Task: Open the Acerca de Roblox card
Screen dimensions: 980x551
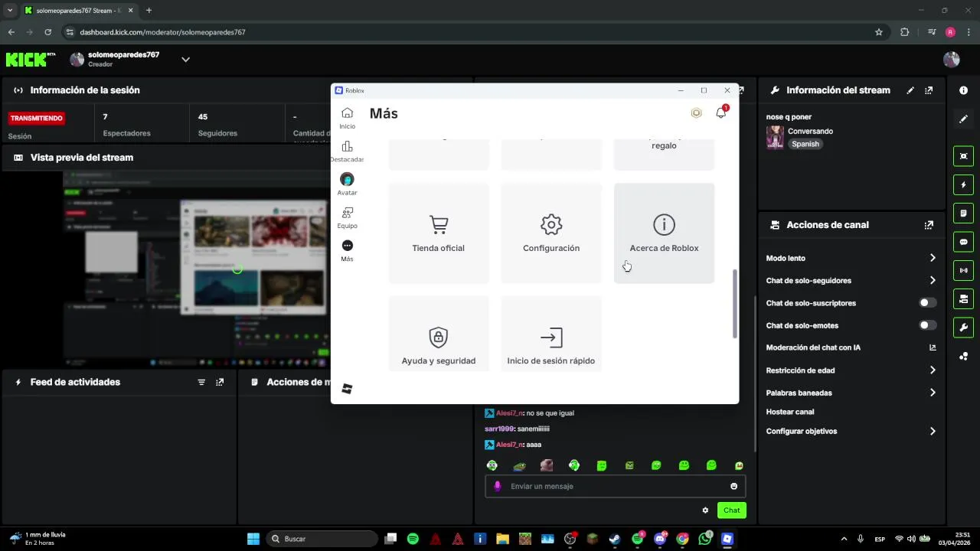Action: tap(664, 233)
